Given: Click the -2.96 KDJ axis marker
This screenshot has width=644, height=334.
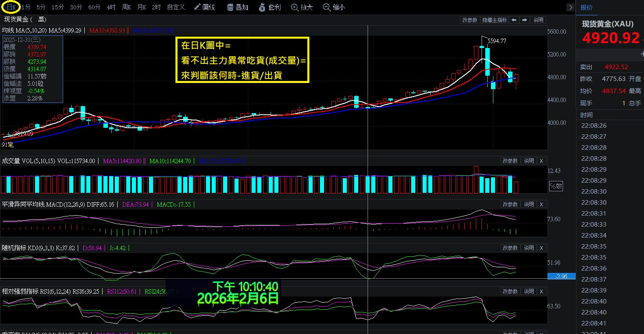Looking at the screenshot, I should point(561,276).
